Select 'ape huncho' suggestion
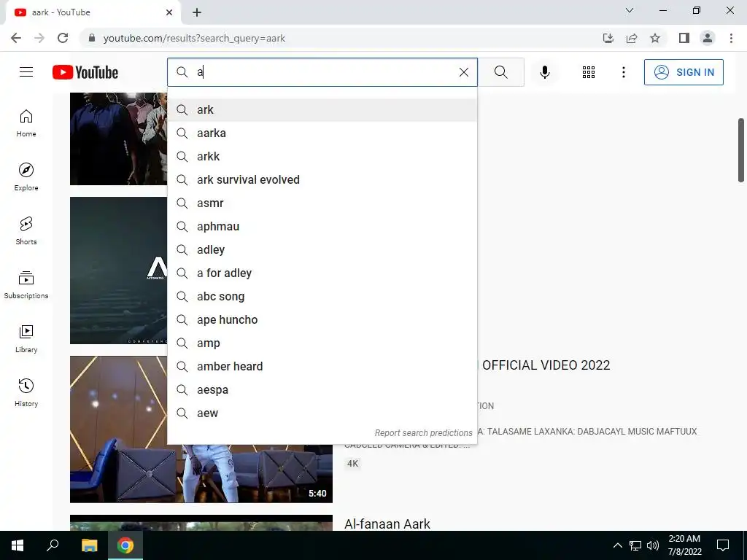 click(x=322, y=320)
